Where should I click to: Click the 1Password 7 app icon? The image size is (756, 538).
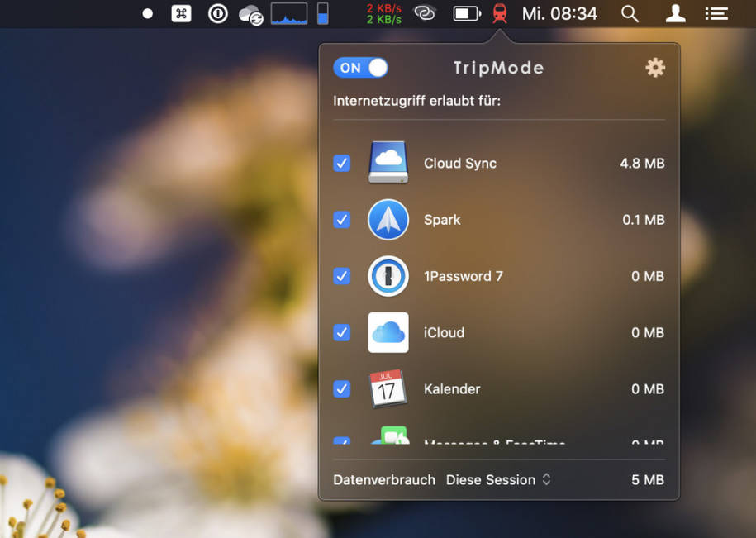tap(388, 276)
